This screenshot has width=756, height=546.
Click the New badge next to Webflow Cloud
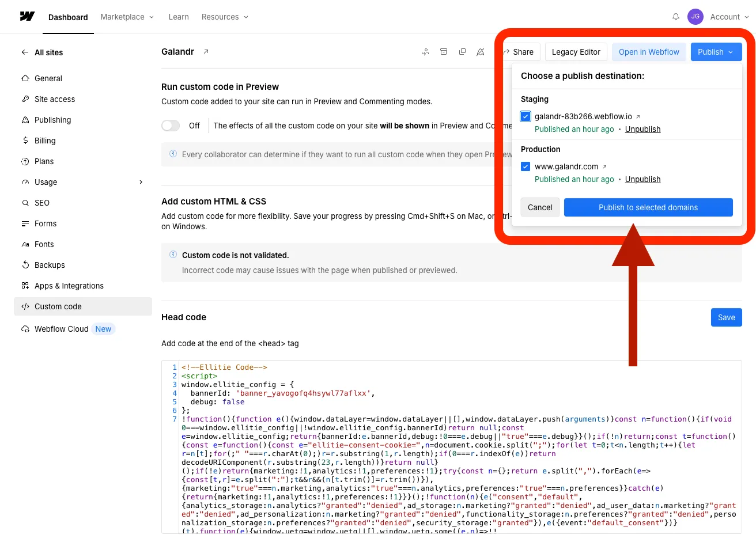click(103, 329)
